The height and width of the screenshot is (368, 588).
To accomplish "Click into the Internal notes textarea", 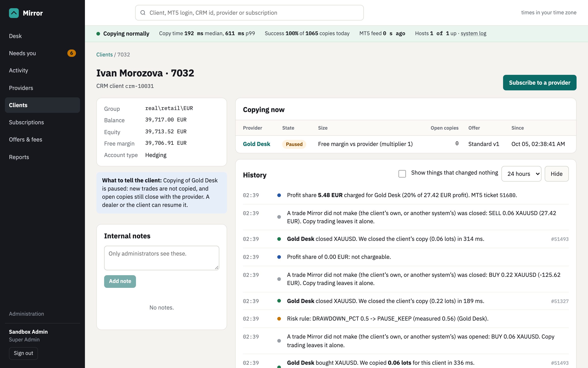I will pyautogui.click(x=161, y=258).
